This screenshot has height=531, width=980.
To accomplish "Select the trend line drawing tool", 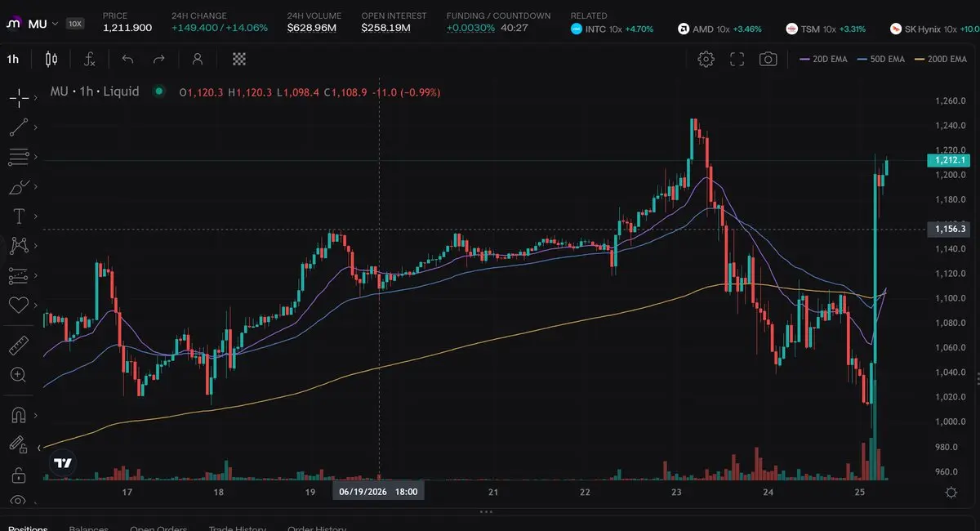I will click(19, 127).
